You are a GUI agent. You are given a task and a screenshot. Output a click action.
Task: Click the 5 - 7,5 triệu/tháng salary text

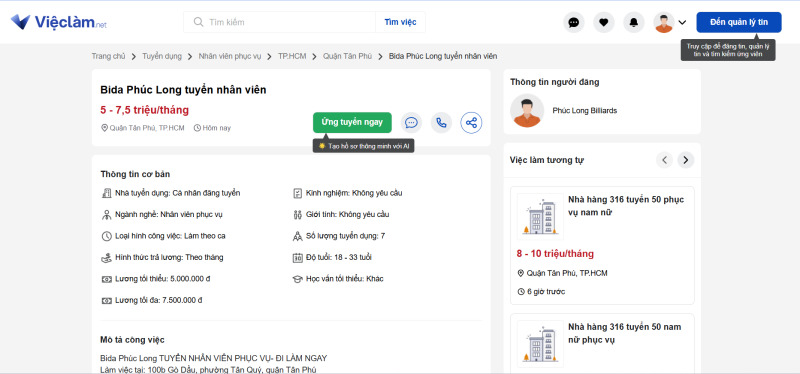point(144,110)
